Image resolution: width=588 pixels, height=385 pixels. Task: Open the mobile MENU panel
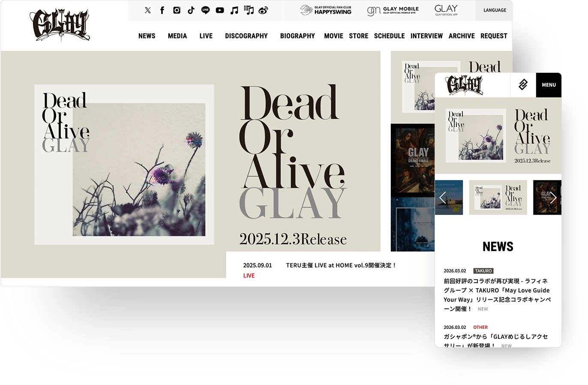coord(549,84)
